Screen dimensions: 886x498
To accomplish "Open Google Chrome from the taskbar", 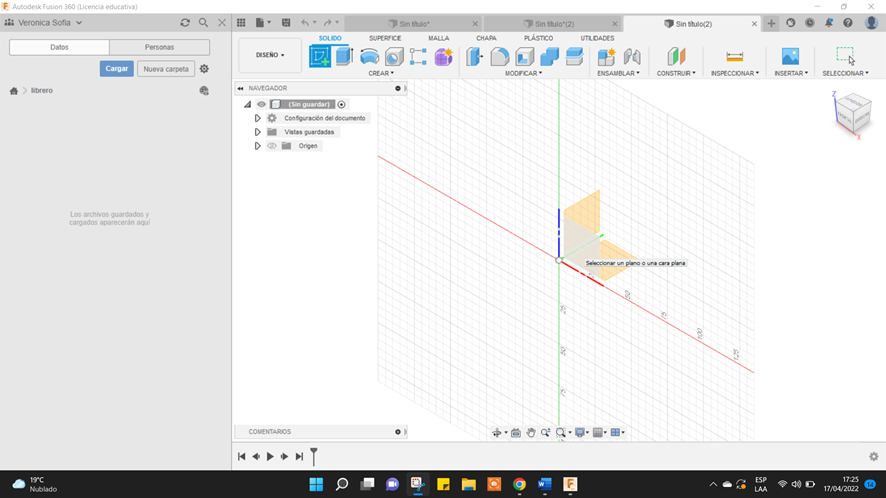I will click(519, 484).
